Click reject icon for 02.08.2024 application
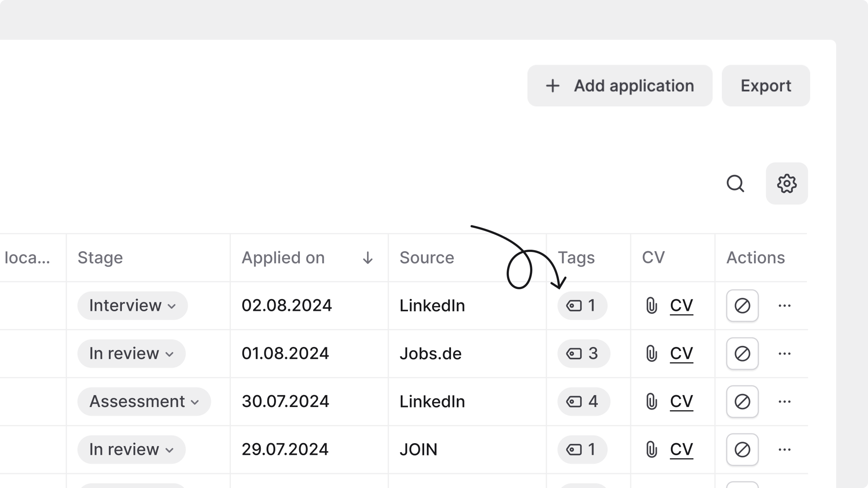Viewport: 868px width, 488px height. pyautogui.click(x=742, y=305)
